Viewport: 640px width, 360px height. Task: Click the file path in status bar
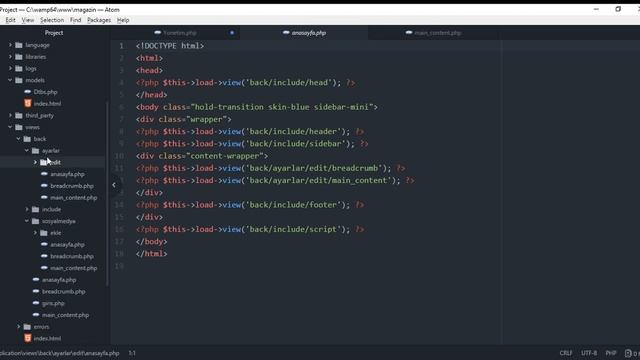(x=60, y=353)
